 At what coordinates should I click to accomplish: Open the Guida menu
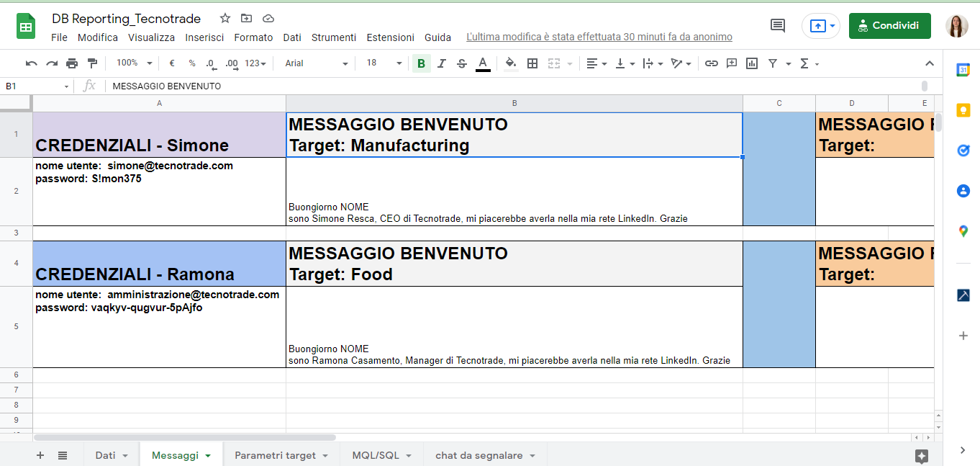438,37
